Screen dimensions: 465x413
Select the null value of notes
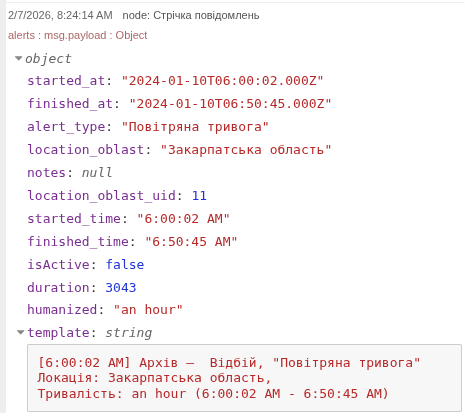[97, 173]
